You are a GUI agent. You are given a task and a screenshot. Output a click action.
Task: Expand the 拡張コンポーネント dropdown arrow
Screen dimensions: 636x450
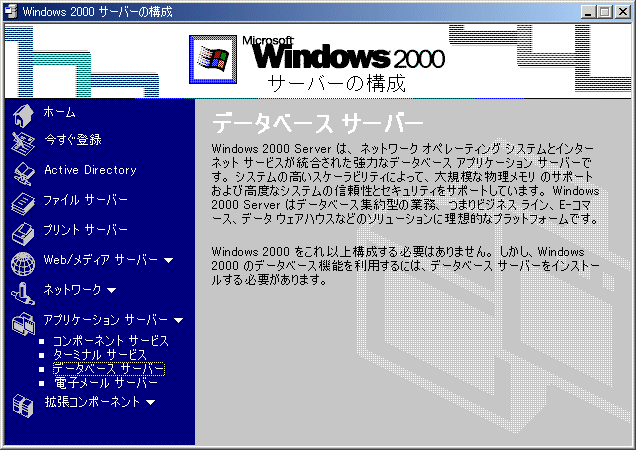pyautogui.click(x=150, y=403)
